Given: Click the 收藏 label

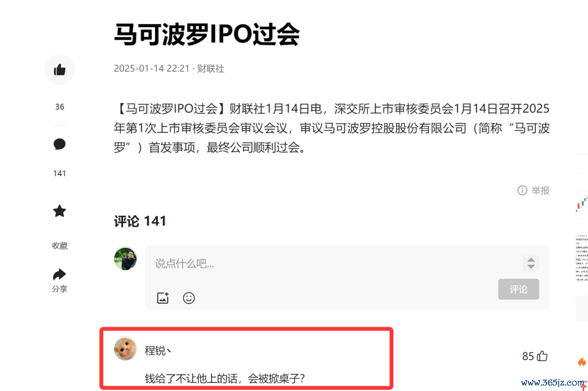Looking at the screenshot, I should click(x=60, y=246).
